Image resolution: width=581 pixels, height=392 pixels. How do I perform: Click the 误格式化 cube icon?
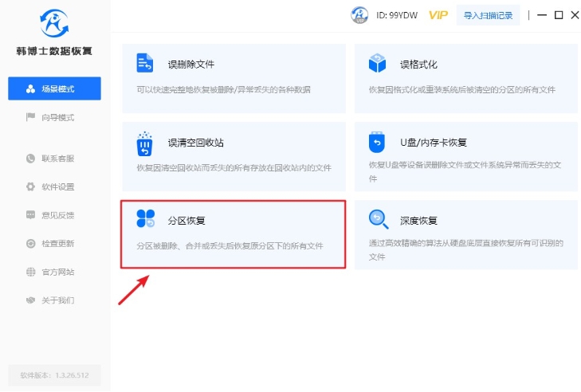[x=377, y=64]
